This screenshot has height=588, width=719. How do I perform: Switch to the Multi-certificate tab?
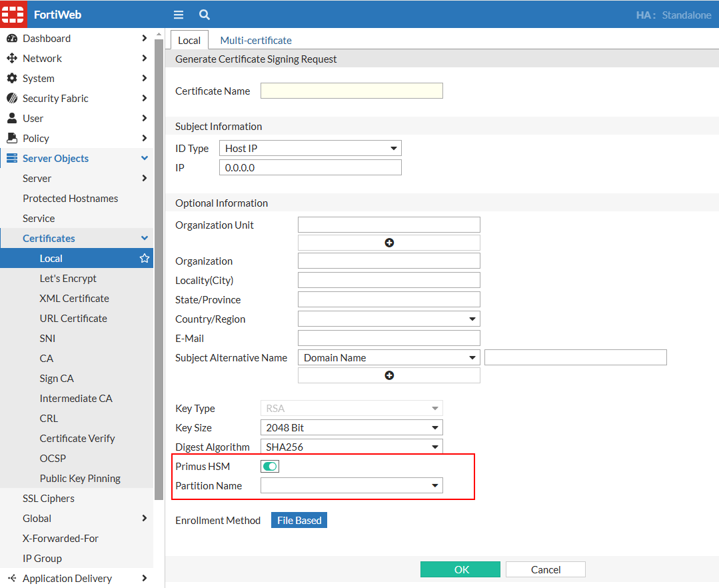click(256, 41)
